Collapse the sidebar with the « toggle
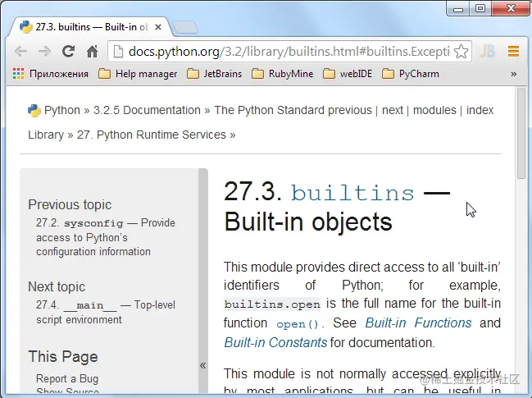Image resolution: width=532 pixels, height=398 pixels. pos(203,365)
